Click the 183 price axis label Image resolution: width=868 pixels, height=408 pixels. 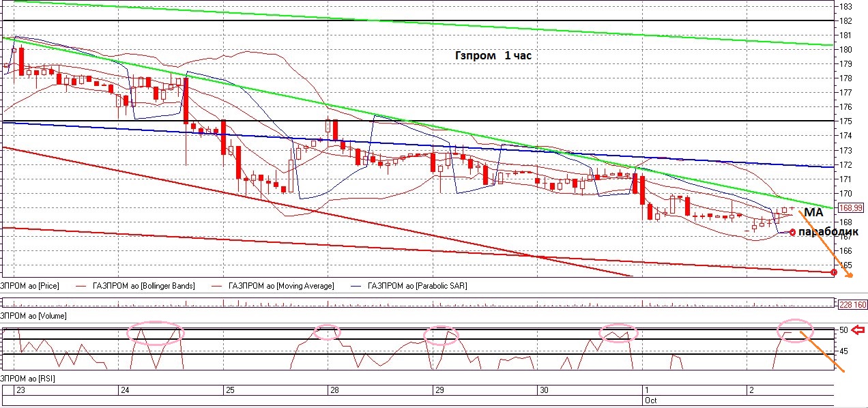(x=845, y=6)
